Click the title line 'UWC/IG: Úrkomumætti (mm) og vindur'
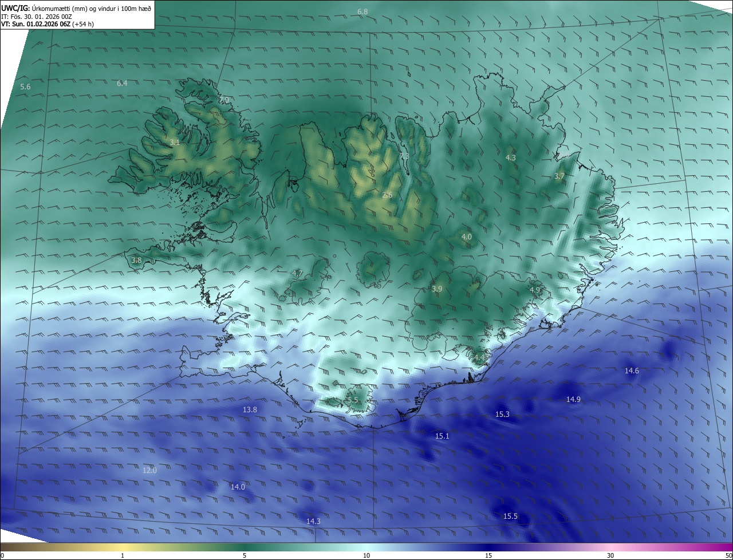The height and width of the screenshot is (560, 733). coord(76,8)
